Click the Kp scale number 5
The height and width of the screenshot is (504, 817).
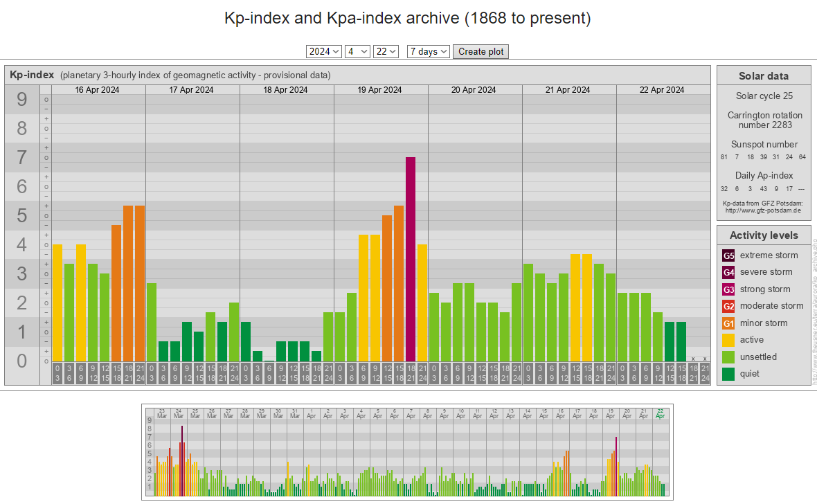(x=22, y=215)
